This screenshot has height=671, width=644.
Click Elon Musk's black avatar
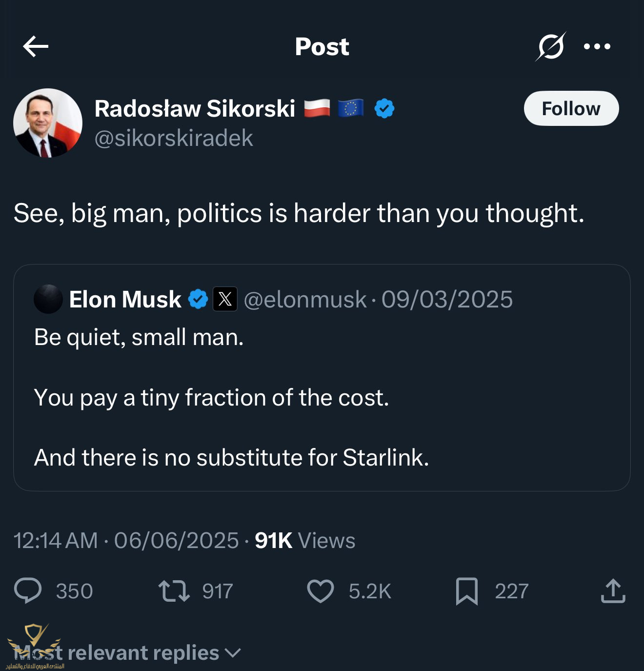48,299
